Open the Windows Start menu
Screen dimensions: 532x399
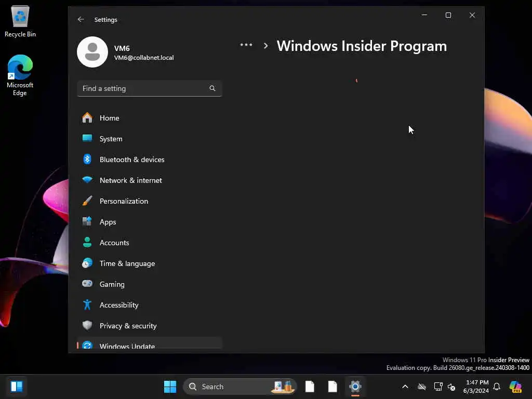(170, 387)
